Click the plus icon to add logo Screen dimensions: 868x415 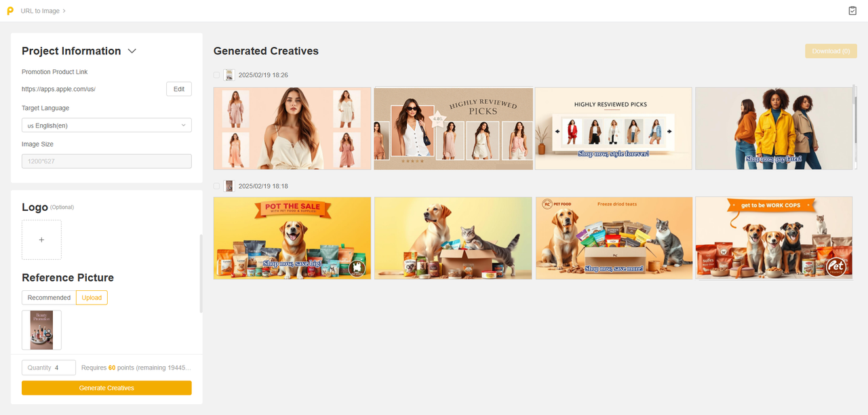click(x=41, y=239)
